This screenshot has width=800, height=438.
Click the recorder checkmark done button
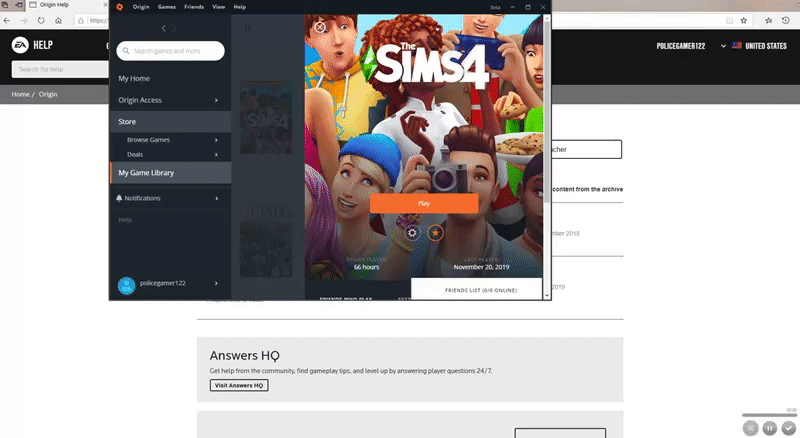pyautogui.click(x=789, y=428)
